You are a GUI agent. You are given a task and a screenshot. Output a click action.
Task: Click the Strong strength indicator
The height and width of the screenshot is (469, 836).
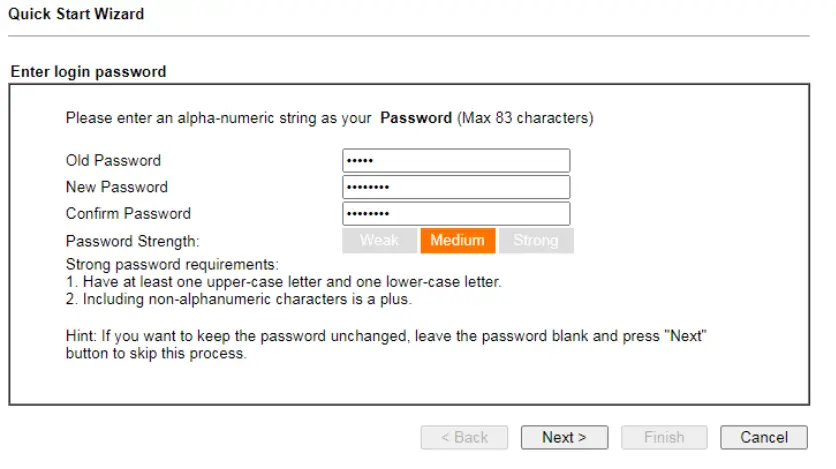pyautogui.click(x=536, y=240)
